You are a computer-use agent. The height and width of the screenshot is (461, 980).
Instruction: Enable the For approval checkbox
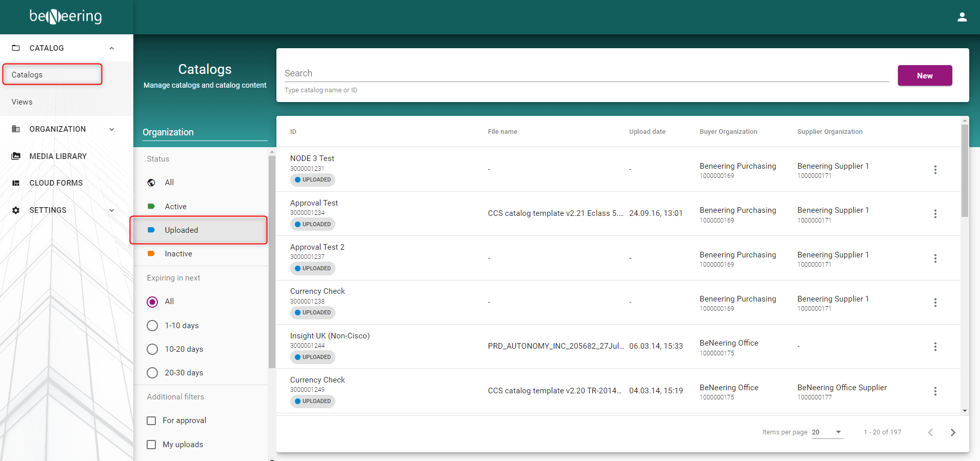[x=151, y=420]
